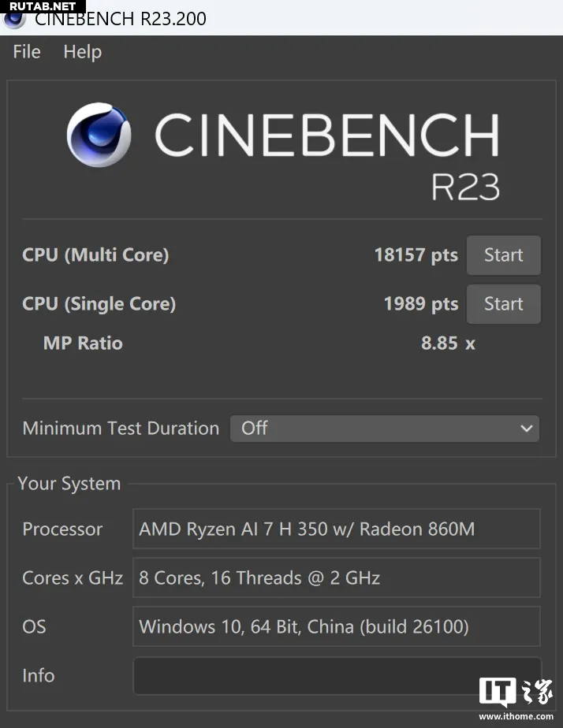Click the Cores x GHz field
This screenshot has width=563, height=728.
[x=337, y=578]
